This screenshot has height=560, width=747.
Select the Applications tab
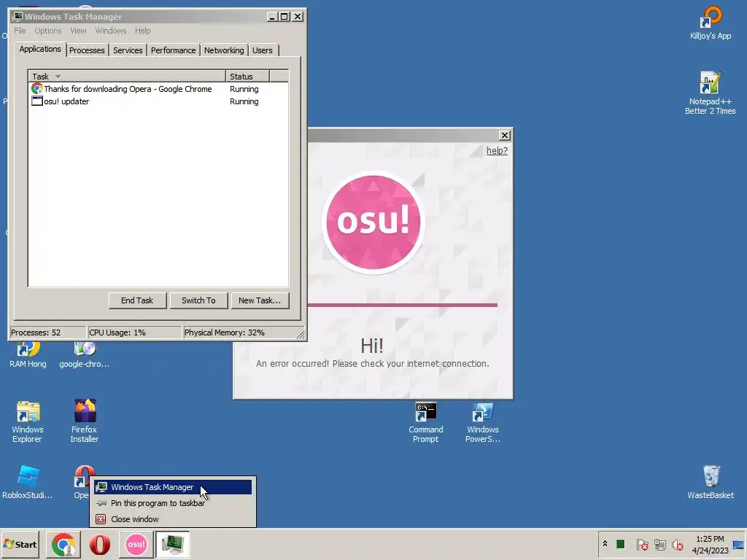40,49
